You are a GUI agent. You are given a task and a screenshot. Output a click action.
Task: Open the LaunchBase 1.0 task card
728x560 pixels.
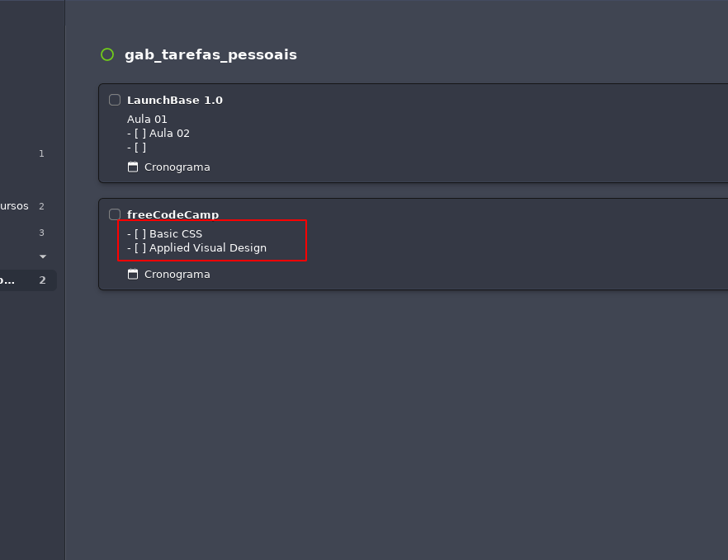[x=174, y=99]
